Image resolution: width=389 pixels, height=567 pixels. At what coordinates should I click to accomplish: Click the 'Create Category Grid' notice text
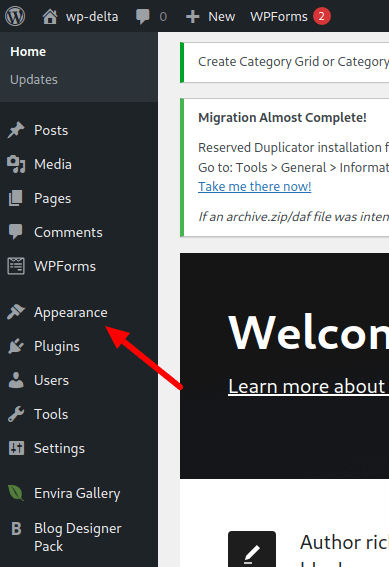pos(293,62)
